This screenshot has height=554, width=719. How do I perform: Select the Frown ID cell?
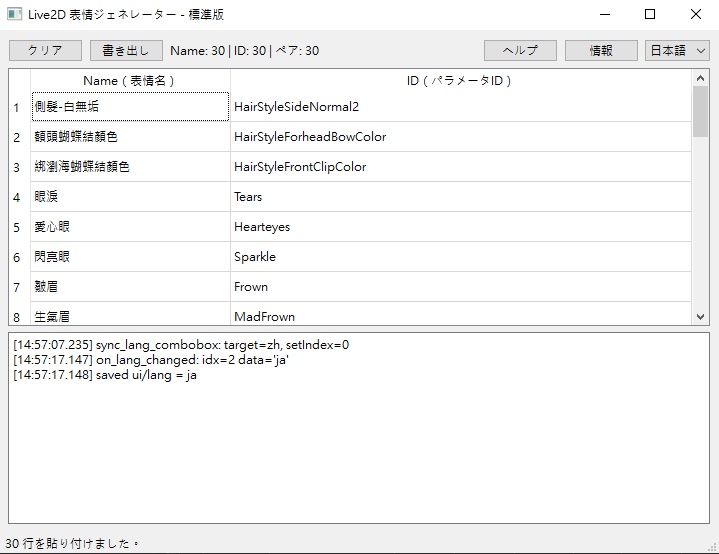(460, 287)
